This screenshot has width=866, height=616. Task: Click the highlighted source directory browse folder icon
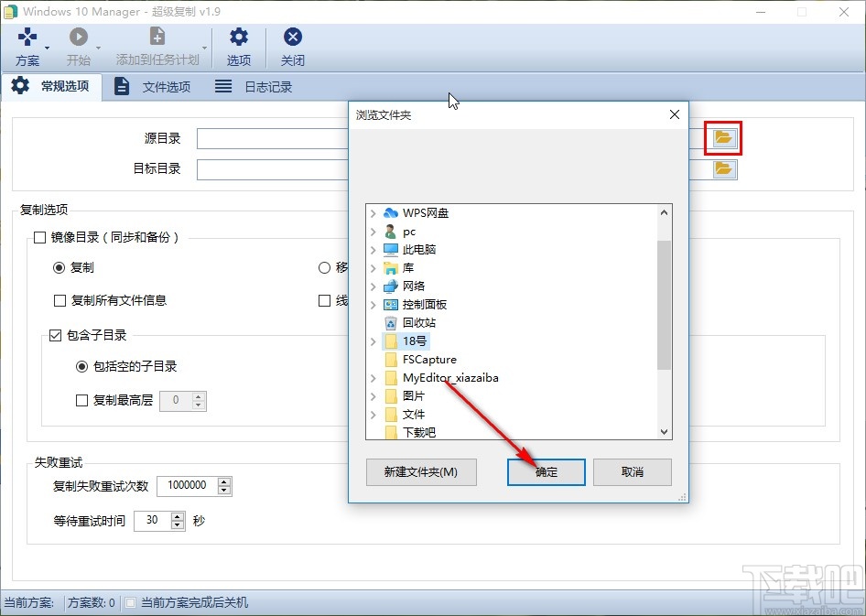(722, 137)
